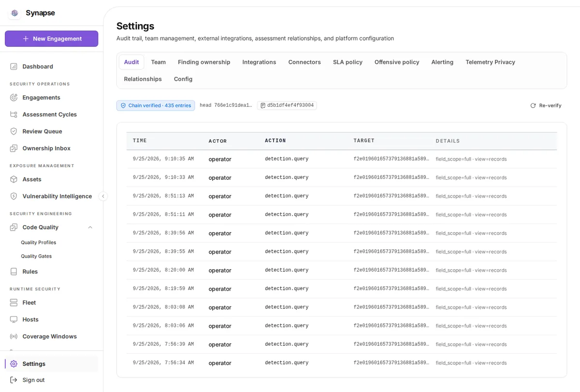
Task: Select the 9/25/2026, 8:51:13 AM timestamp
Action: click(163, 196)
